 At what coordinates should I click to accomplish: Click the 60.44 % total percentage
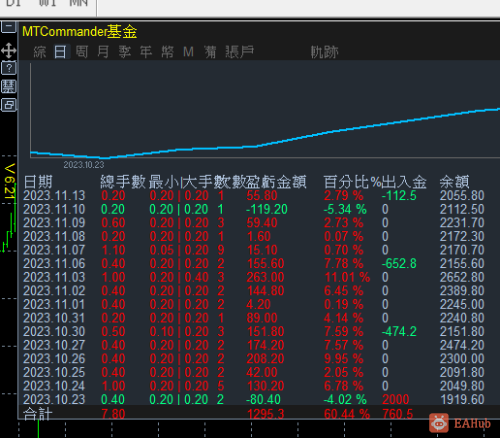347,414
